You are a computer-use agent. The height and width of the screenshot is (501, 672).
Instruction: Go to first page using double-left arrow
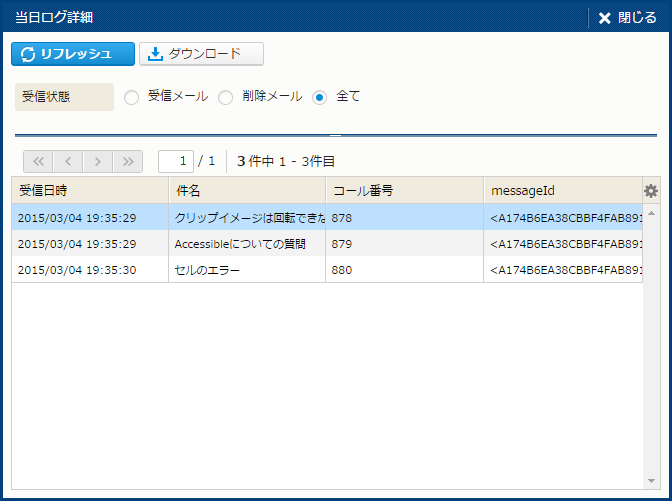click(x=38, y=161)
